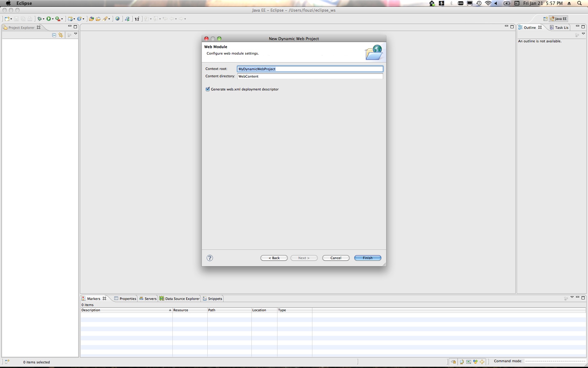Click the Open Type folder icon
588x368 pixels.
coord(91,19)
